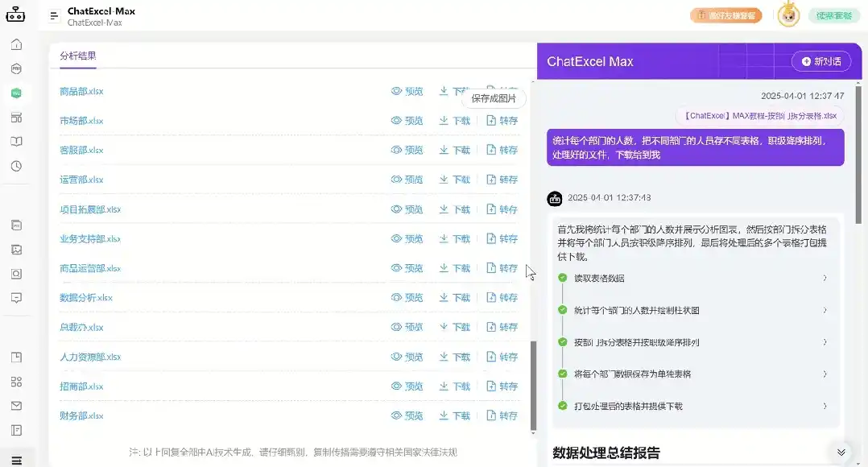Open the mail envelope sidebar icon
The height and width of the screenshot is (467, 868).
pyautogui.click(x=17, y=406)
